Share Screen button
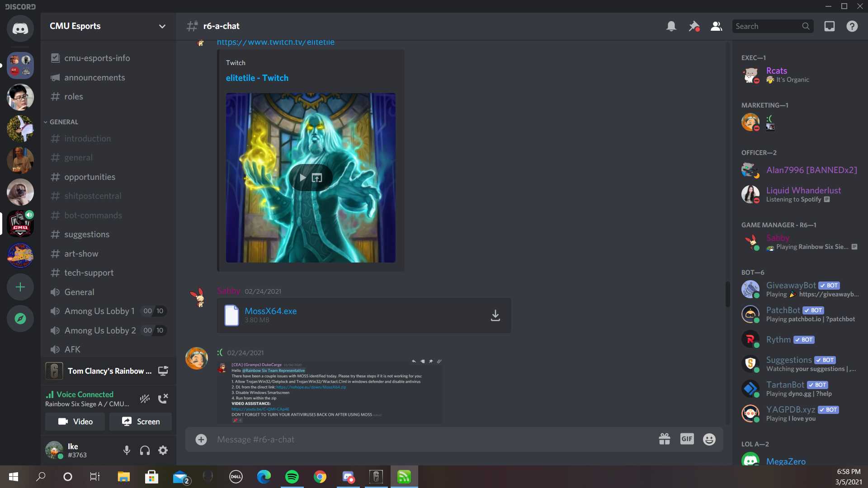 pos(141,422)
